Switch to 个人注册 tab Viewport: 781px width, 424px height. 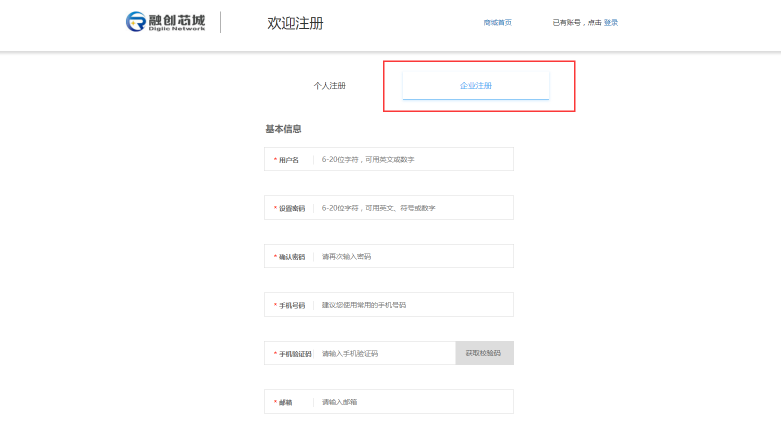click(329, 86)
